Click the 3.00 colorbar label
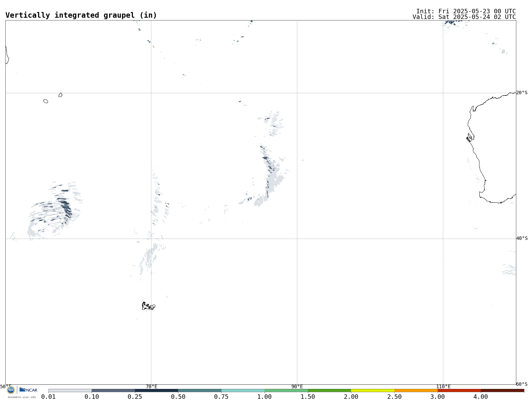The width and height of the screenshot is (532, 400). 438,397
